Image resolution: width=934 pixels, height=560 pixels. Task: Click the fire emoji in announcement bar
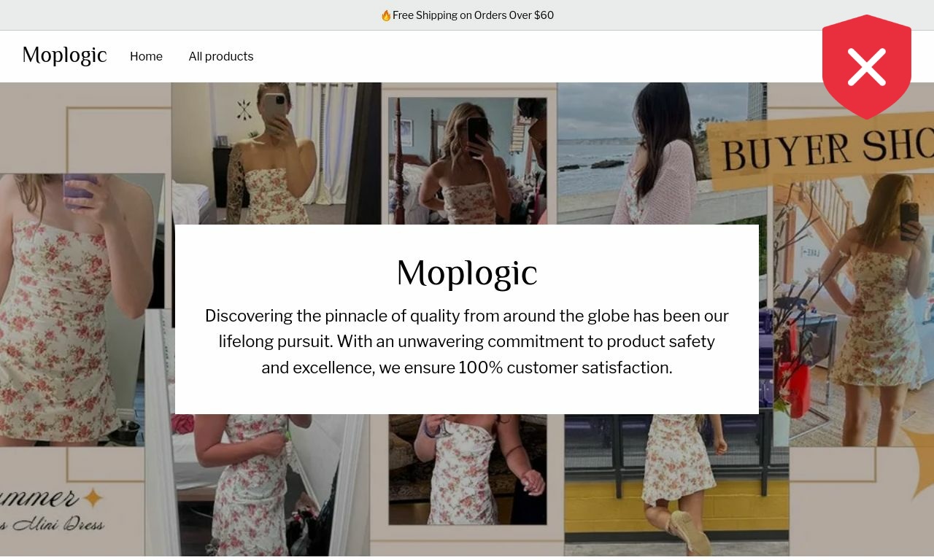386,15
